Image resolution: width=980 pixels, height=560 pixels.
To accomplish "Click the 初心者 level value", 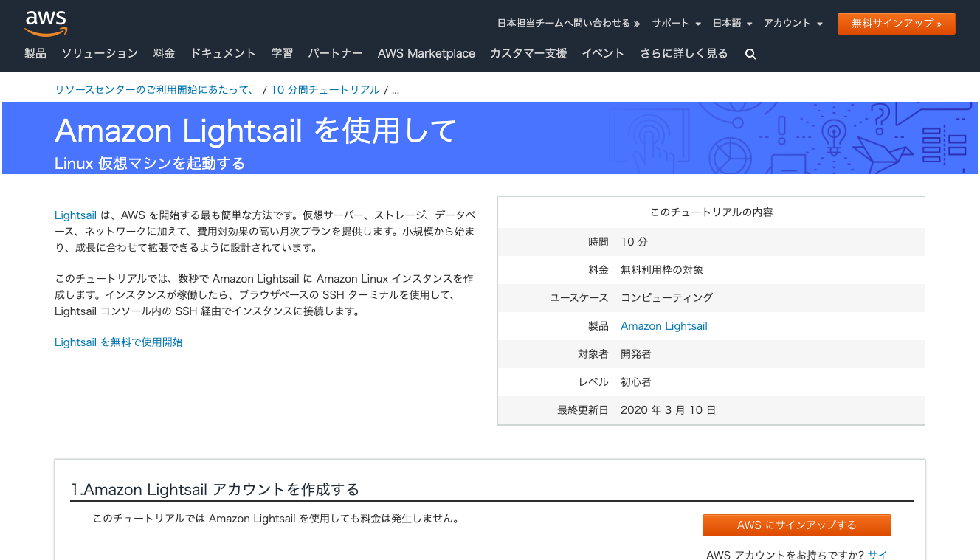I will tap(636, 382).
